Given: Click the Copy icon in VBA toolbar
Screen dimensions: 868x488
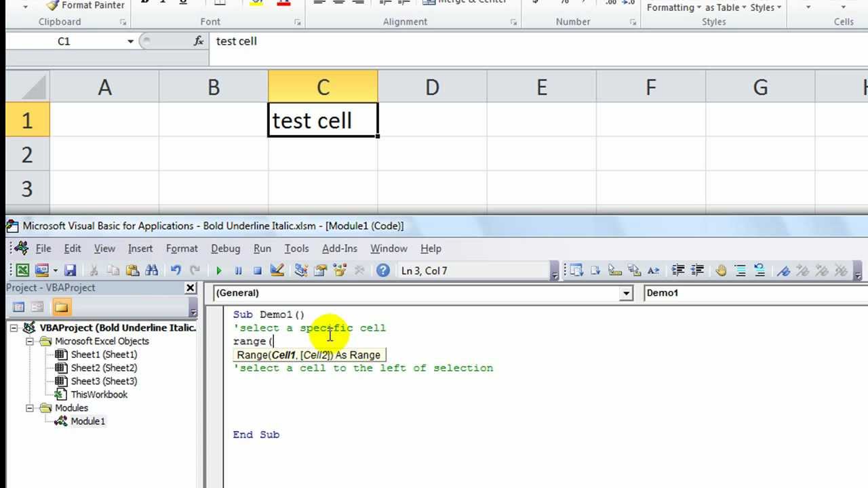Looking at the screenshot, I should click(x=113, y=270).
